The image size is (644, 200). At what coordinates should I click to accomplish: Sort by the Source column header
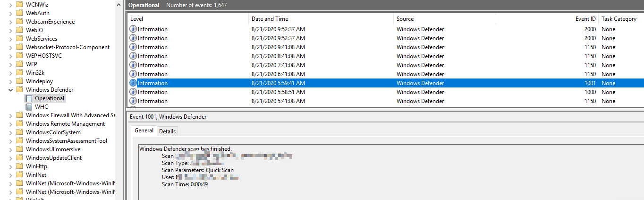[444, 19]
